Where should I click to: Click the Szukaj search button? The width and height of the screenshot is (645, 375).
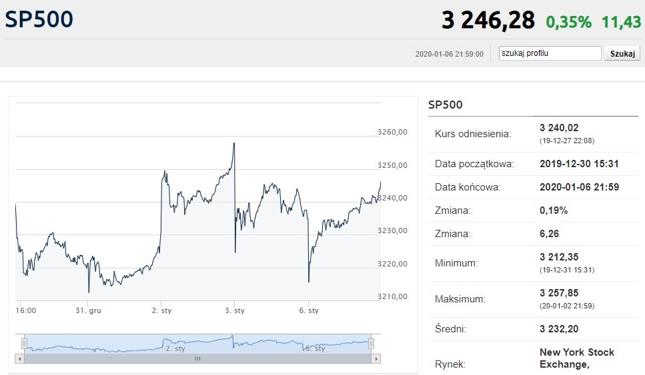point(622,53)
